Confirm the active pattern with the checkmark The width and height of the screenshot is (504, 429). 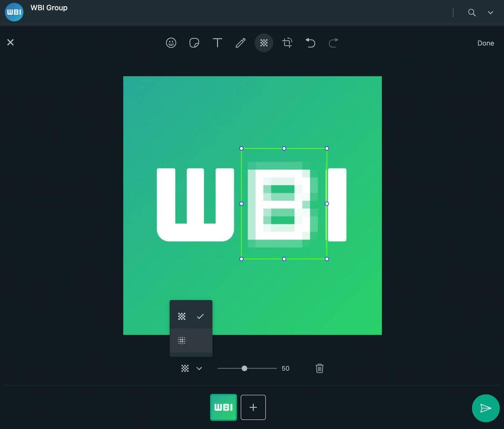[x=200, y=316]
